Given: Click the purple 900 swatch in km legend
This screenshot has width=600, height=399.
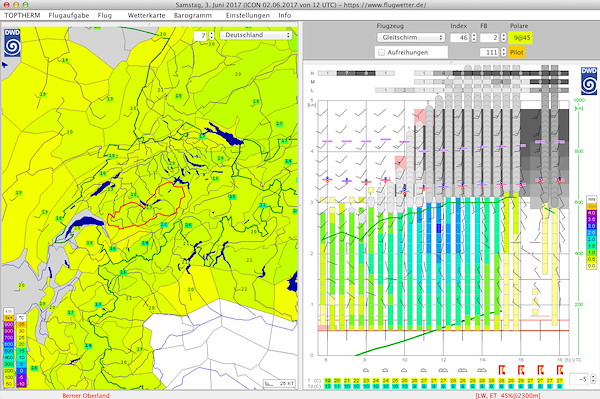Looking at the screenshot, I should pyautogui.click(x=8, y=325).
